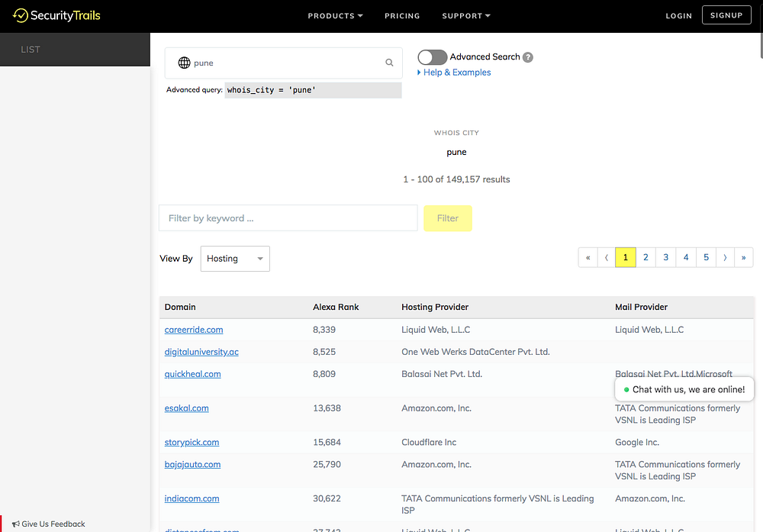Go to results page 3
This screenshot has height=532, width=763.
pyautogui.click(x=665, y=257)
